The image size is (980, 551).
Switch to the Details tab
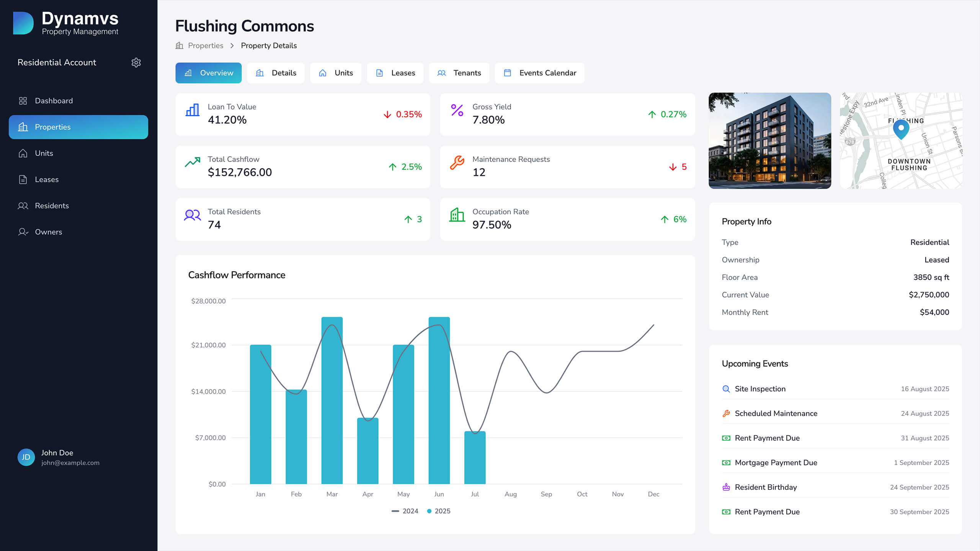tap(276, 73)
